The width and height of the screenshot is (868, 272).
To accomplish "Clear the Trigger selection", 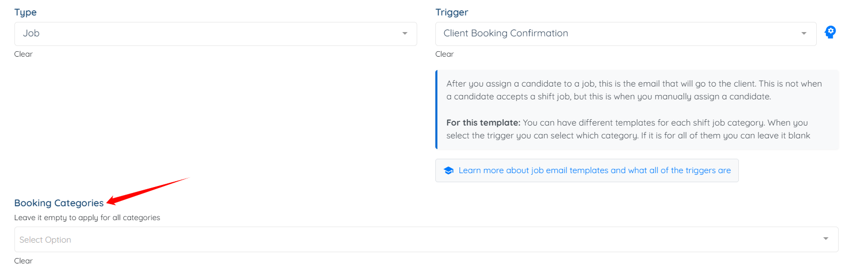I will point(444,54).
